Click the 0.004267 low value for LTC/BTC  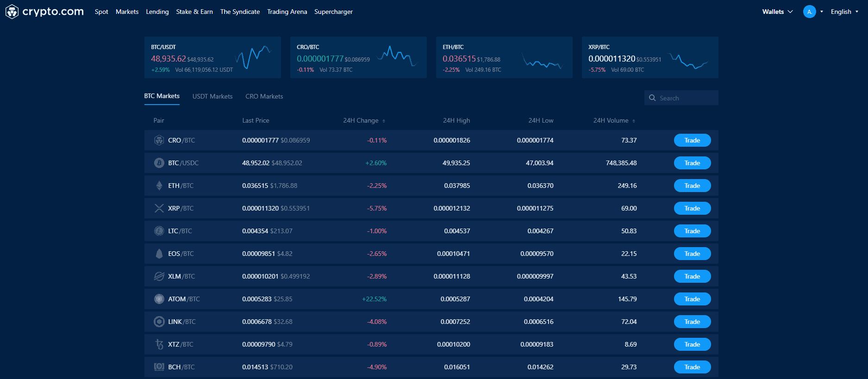pos(540,231)
